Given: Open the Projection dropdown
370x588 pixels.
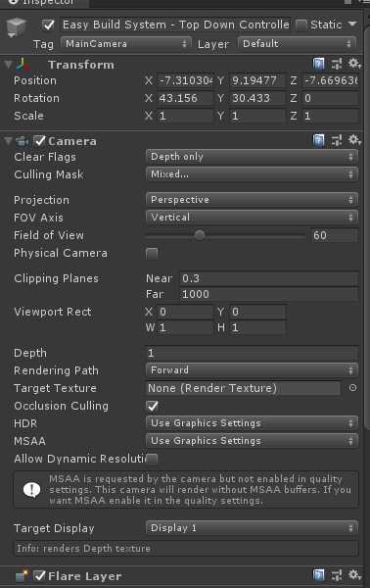Looking at the screenshot, I should click(x=252, y=200).
